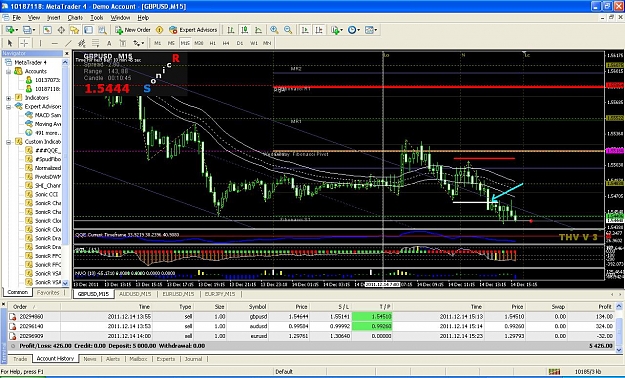Collapse the Expert Advisors tree node

click(x=8, y=106)
